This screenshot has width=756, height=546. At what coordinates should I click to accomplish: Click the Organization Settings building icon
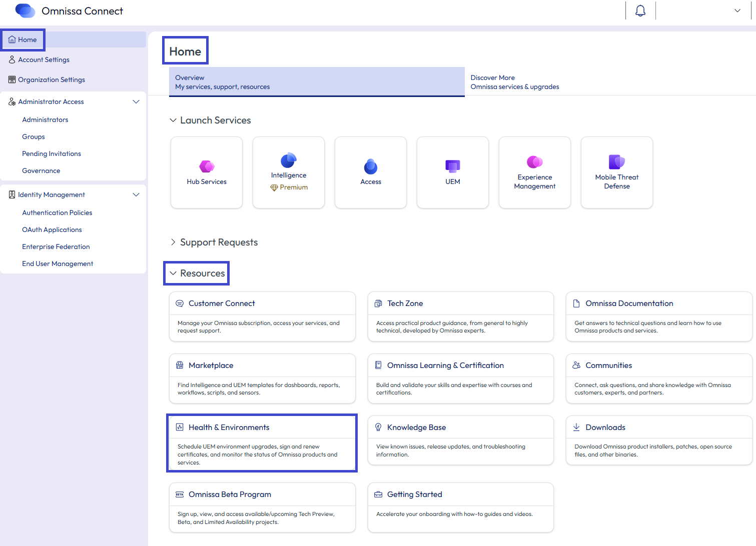12,79
